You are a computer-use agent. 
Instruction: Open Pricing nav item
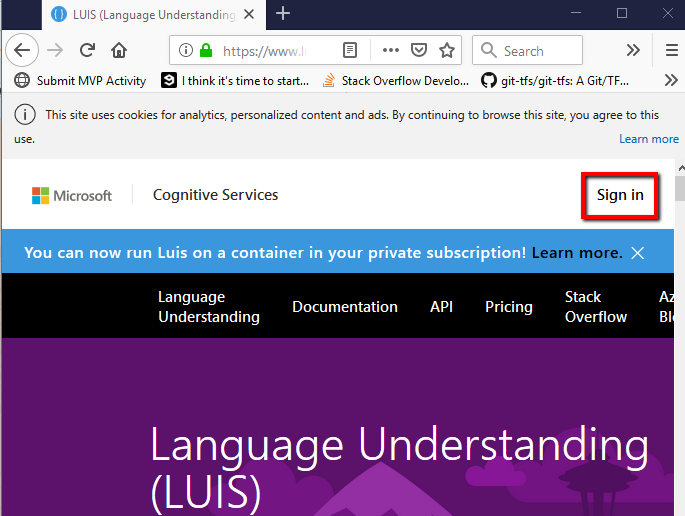click(509, 307)
